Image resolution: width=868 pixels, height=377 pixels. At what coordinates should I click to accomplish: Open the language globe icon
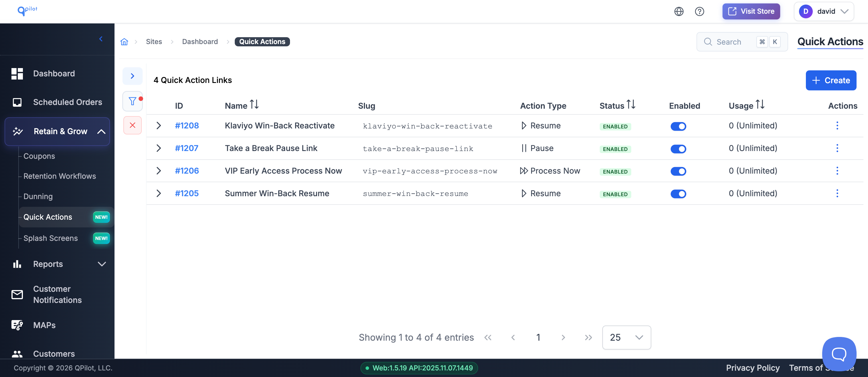click(679, 11)
